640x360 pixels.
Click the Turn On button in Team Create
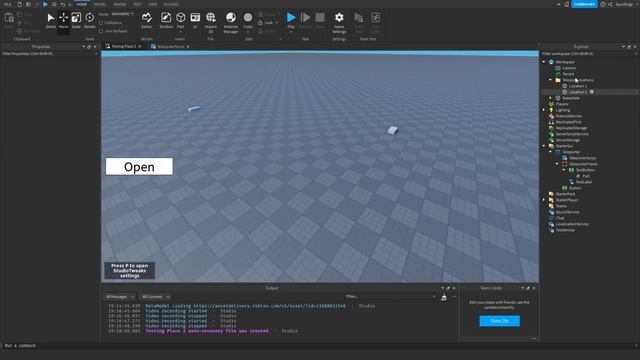500,321
